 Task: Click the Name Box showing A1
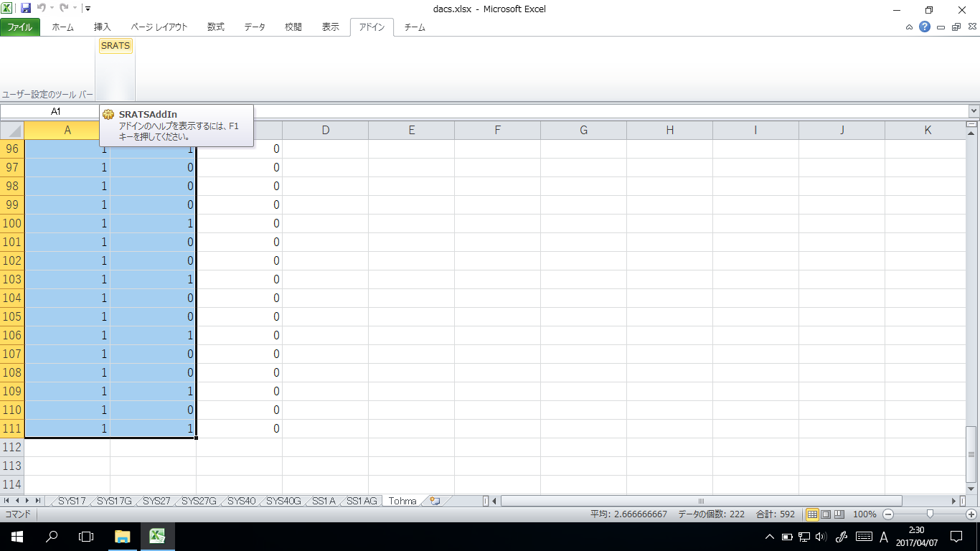tap(56, 111)
